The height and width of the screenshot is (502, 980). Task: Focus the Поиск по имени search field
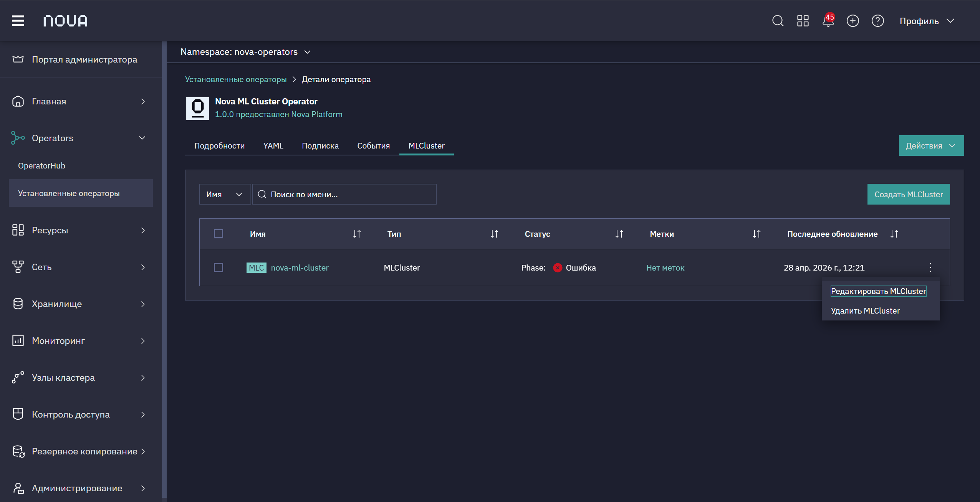344,194
